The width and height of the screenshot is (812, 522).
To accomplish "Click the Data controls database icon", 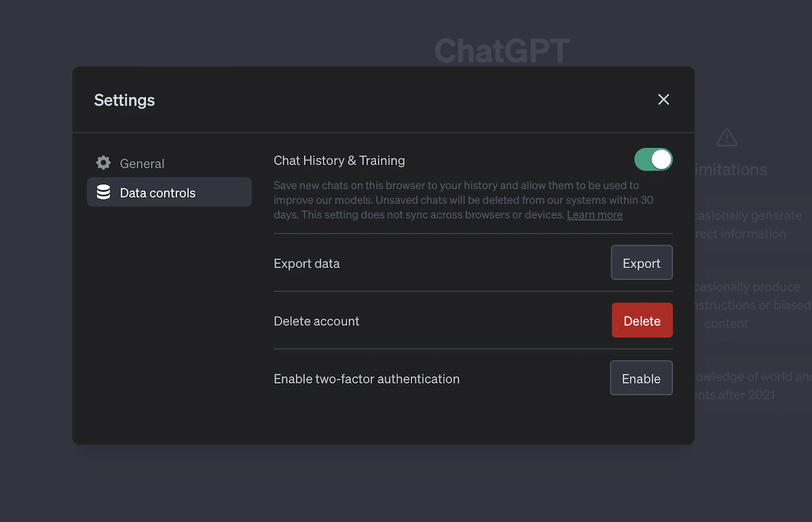I will click(104, 193).
